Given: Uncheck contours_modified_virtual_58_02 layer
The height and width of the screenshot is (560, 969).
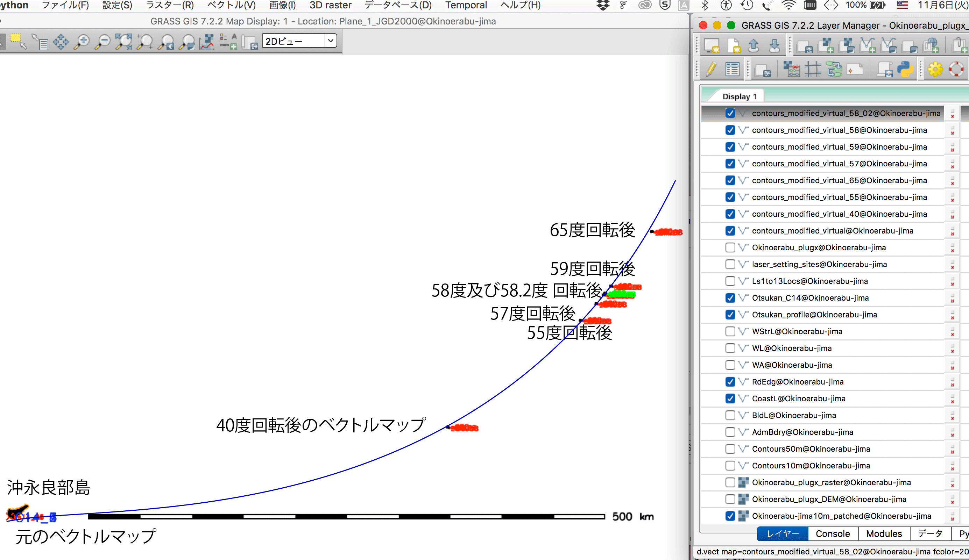Looking at the screenshot, I should (730, 113).
